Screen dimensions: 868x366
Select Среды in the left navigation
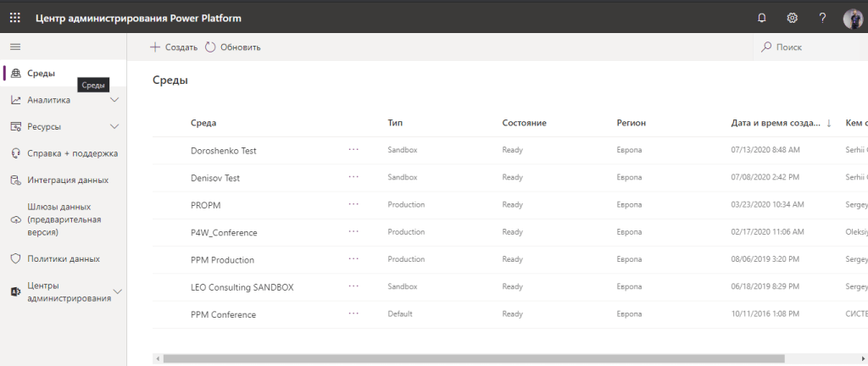(41, 74)
